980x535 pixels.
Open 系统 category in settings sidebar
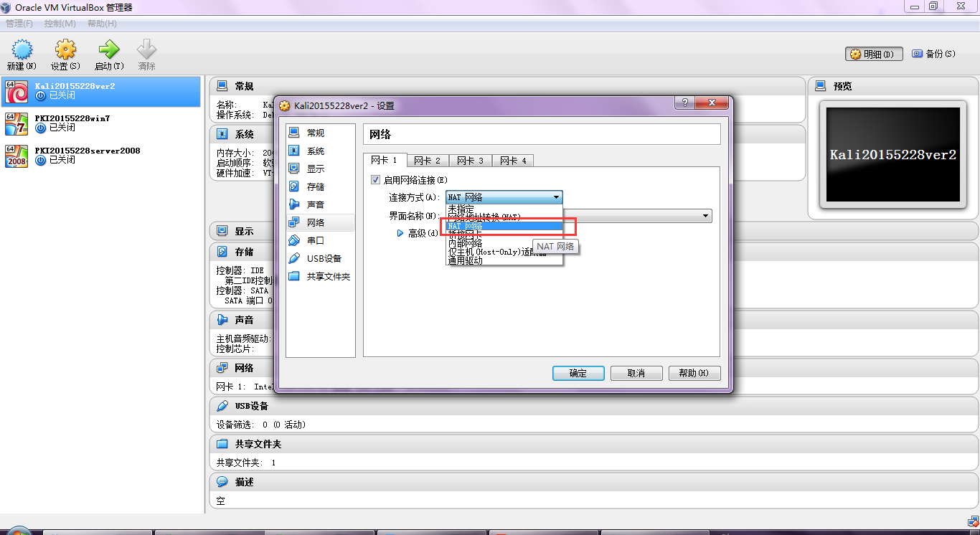click(x=320, y=151)
